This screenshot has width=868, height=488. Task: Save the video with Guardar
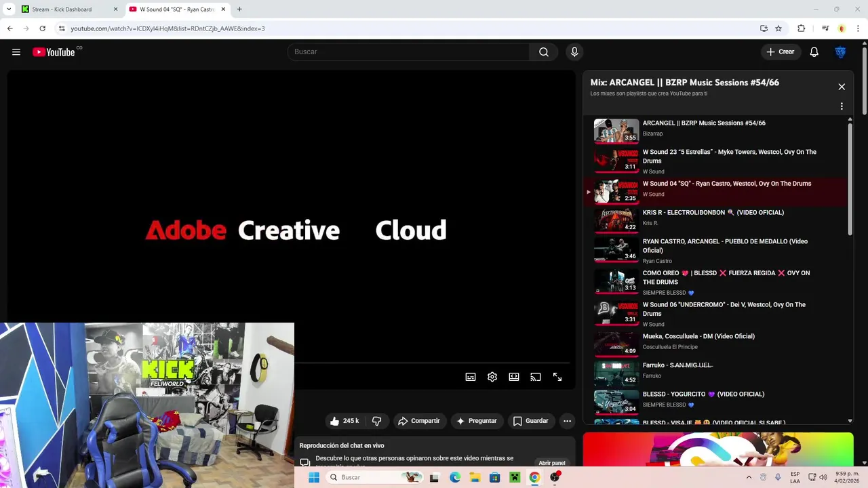(531, 421)
